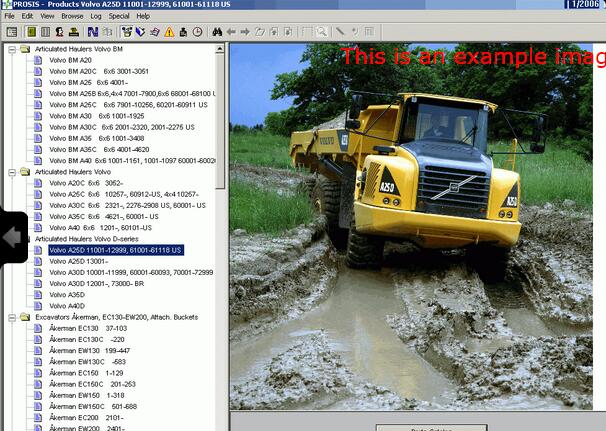Select Åkerman EC200 2101- entry
The width and height of the screenshot is (606, 431).
[86, 418]
